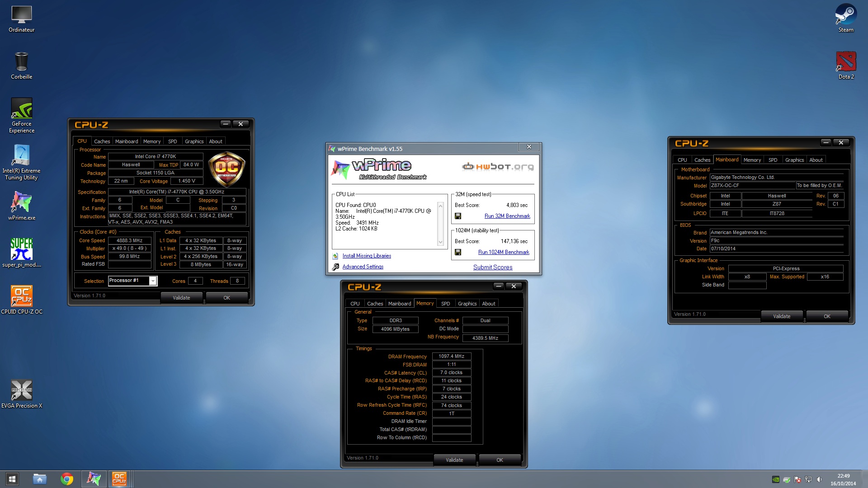Select the EVGA Precision X desktop icon
Screen dimensions: 868x488
[21, 394]
